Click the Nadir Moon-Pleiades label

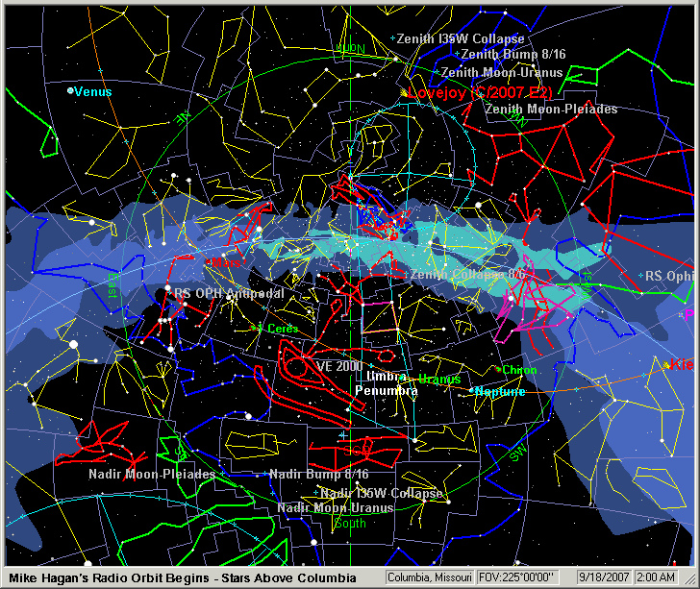[x=138, y=475]
